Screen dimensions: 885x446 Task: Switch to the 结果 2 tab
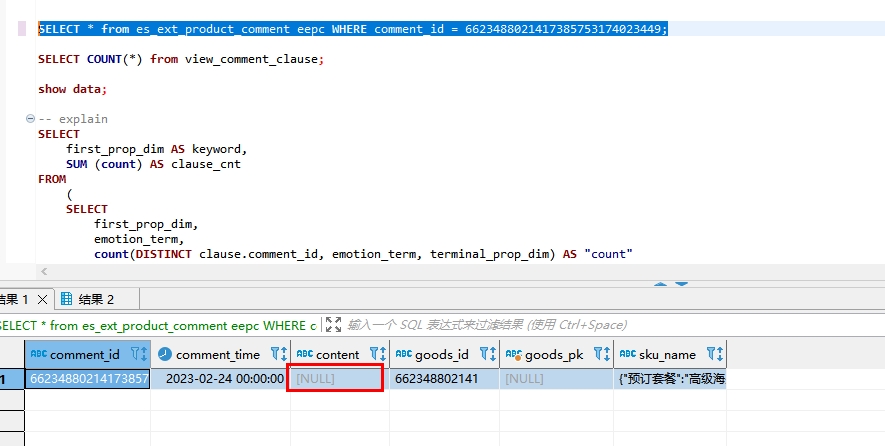tap(96, 299)
